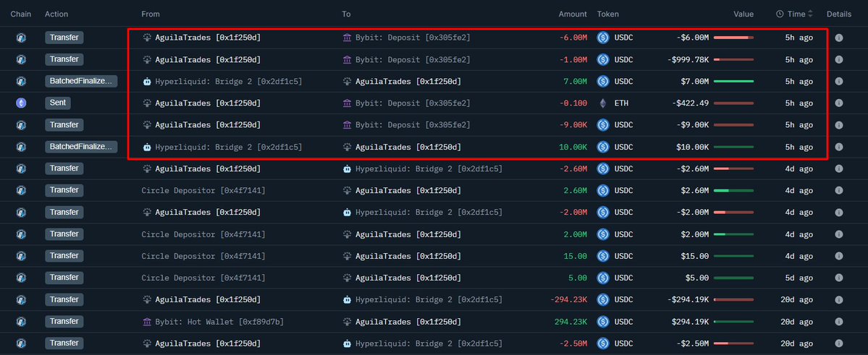Click the clock icon in the Time header
Image resolution: width=868 pixels, height=355 pixels.
tap(780, 14)
